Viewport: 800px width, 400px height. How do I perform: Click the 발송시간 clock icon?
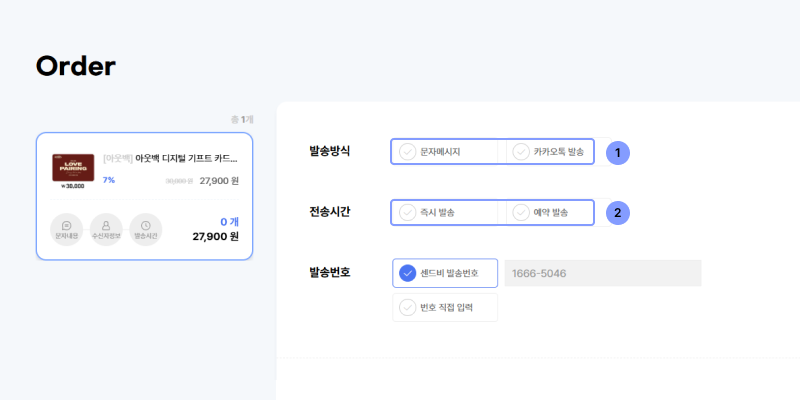[146, 229]
